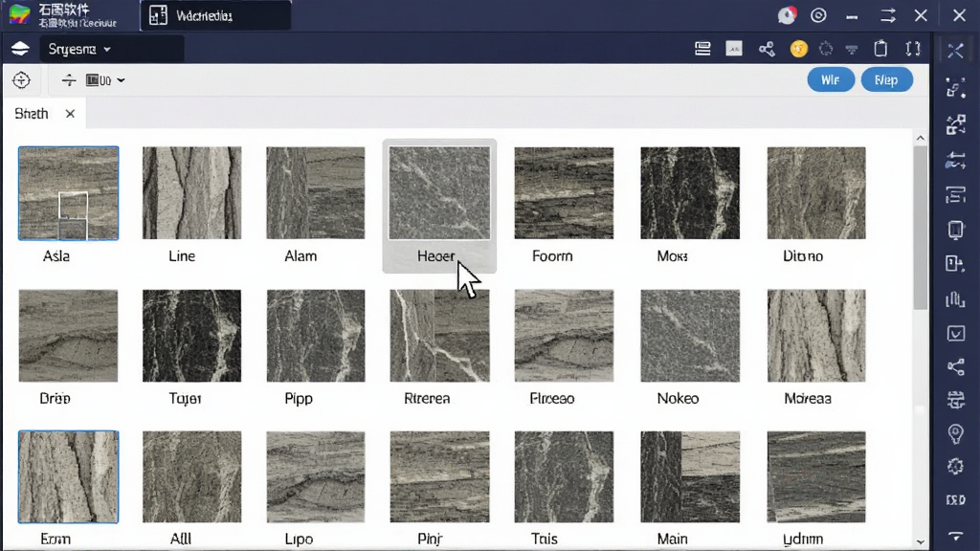The image size is (980, 551).
Task: Click the Flep button
Action: 886,80
